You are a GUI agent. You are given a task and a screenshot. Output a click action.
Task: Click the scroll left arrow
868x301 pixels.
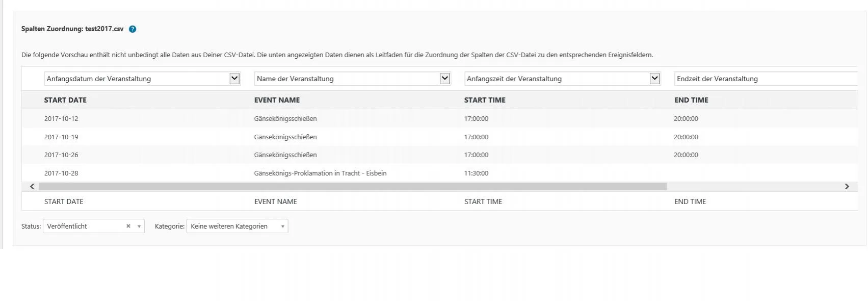32,187
